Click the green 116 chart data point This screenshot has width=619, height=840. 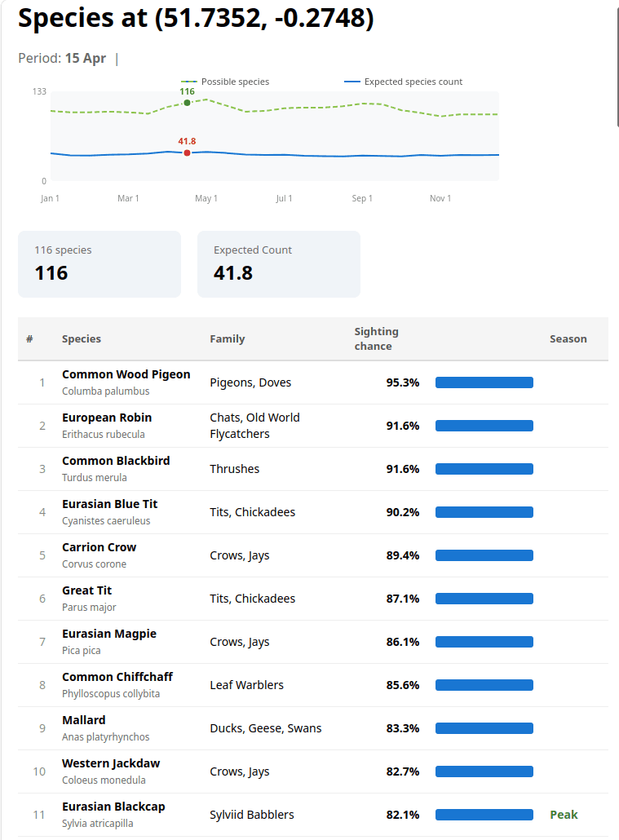188,103
